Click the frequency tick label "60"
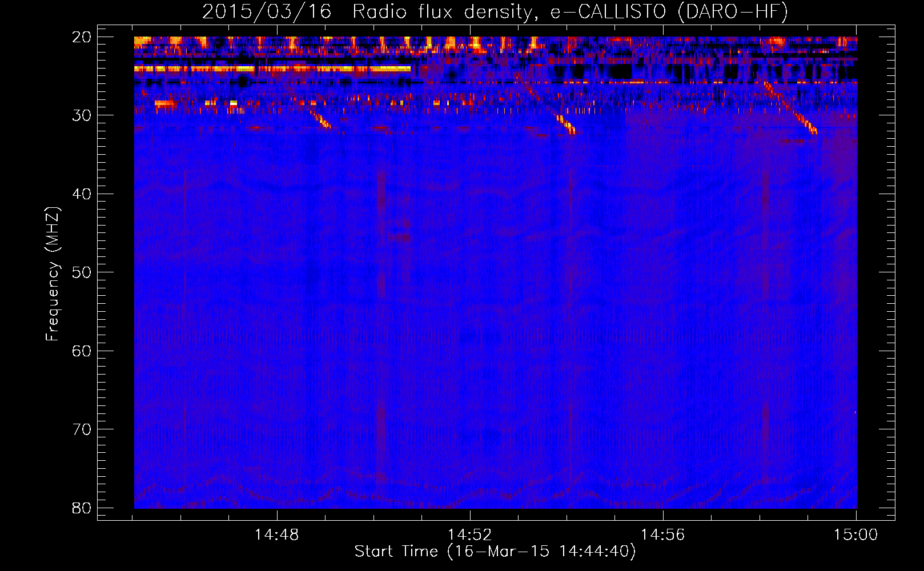The image size is (924, 571). 82,351
